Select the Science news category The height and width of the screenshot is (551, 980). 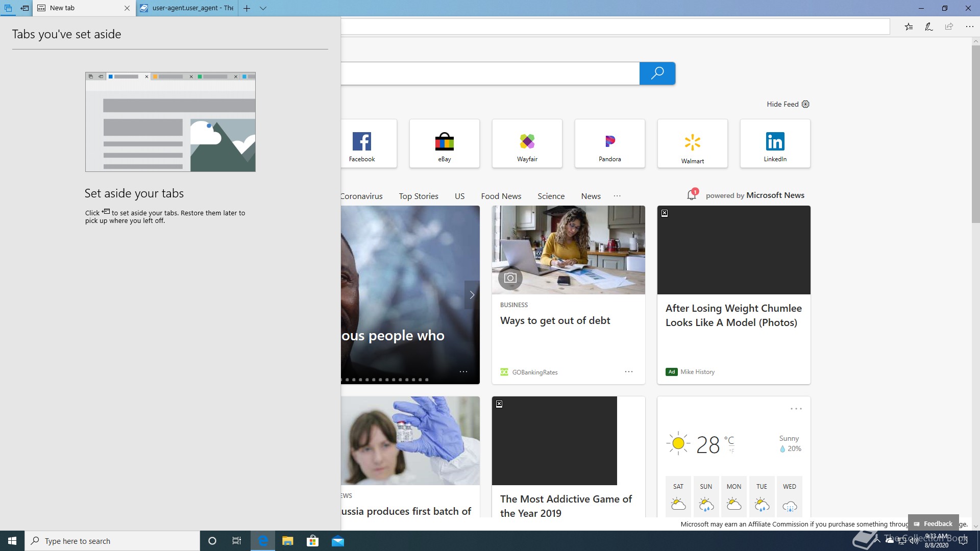(x=551, y=196)
